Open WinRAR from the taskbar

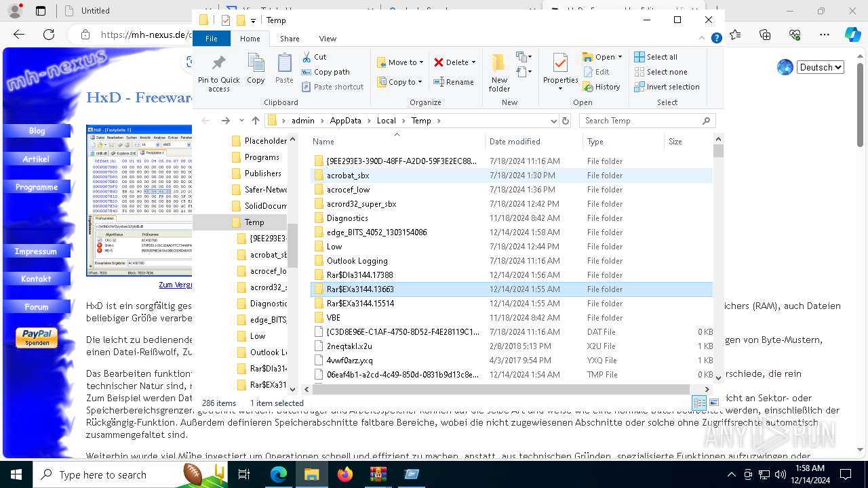click(x=378, y=474)
